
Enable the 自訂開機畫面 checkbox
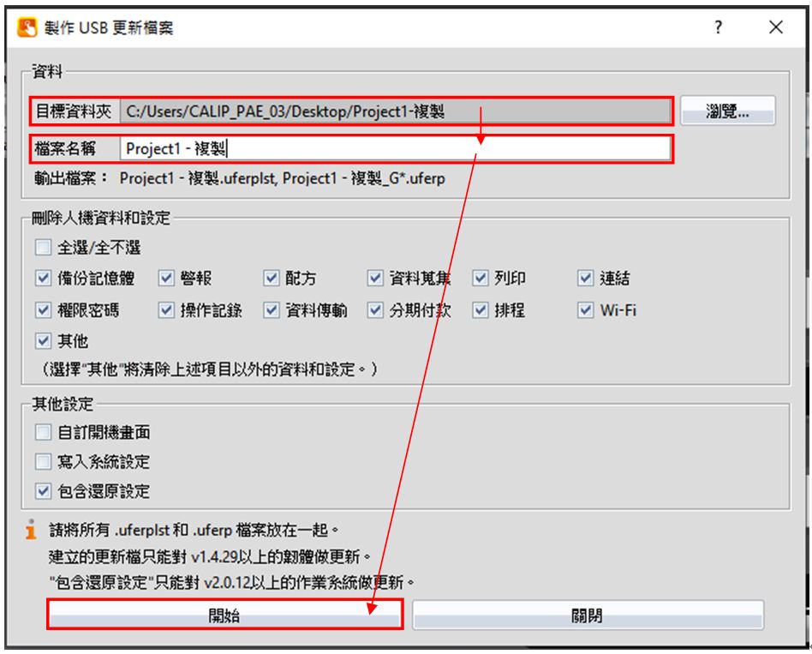coord(44,432)
